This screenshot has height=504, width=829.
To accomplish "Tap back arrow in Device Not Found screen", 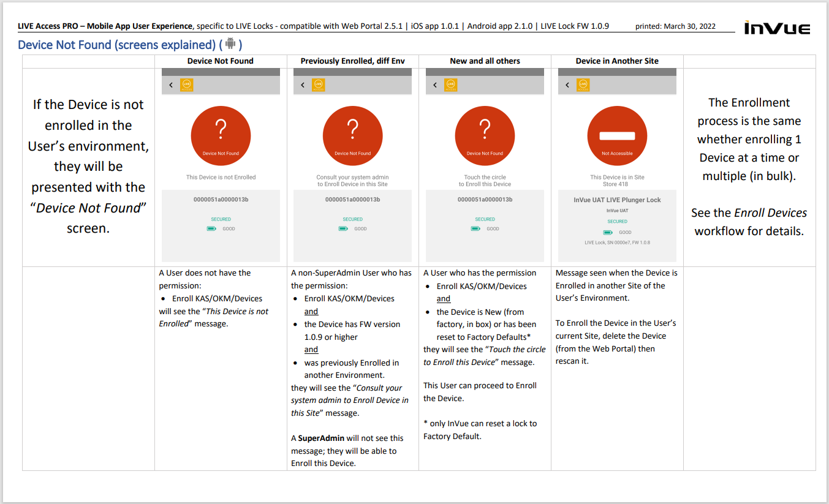I will pos(170,85).
